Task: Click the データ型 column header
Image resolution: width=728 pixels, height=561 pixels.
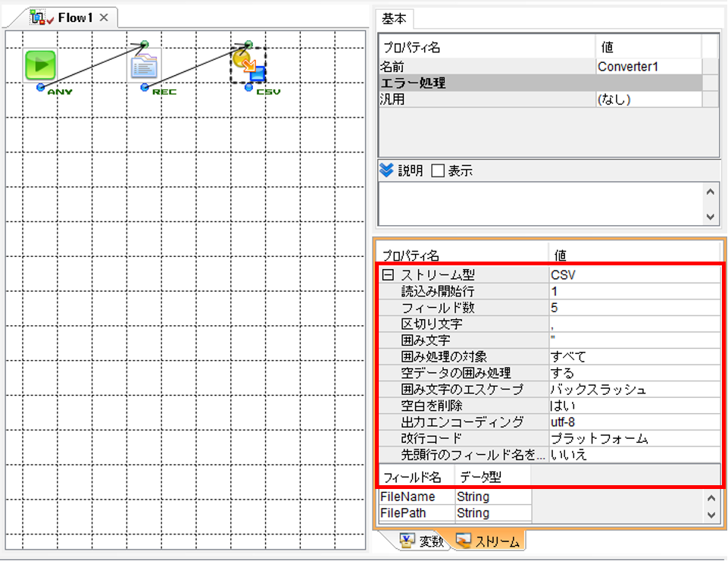Action: pyautogui.click(x=492, y=477)
